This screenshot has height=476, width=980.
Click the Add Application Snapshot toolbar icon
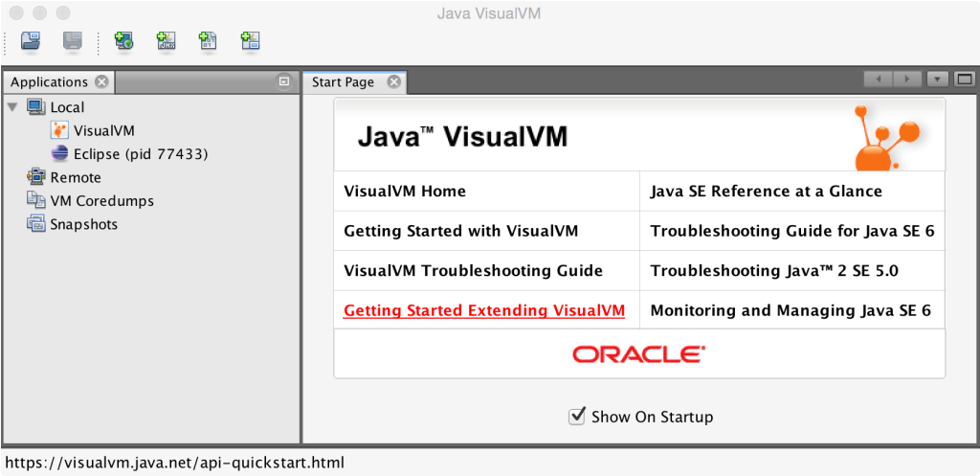(x=250, y=42)
